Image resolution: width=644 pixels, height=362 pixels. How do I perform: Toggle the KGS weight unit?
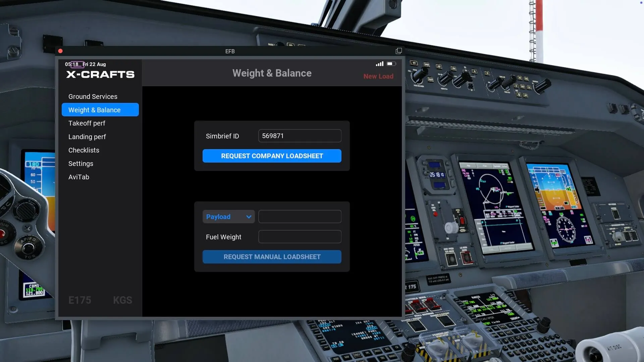point(122,300)
